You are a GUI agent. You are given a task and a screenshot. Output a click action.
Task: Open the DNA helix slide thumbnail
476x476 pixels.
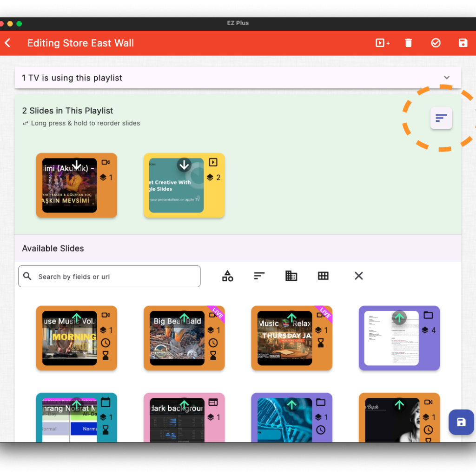coord(285,420)
